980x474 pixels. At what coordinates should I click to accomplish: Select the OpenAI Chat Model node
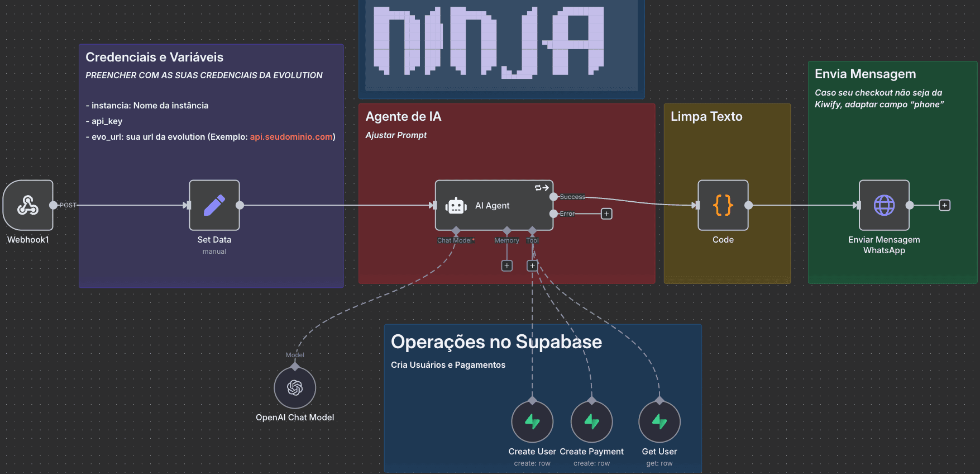[295, 387]
